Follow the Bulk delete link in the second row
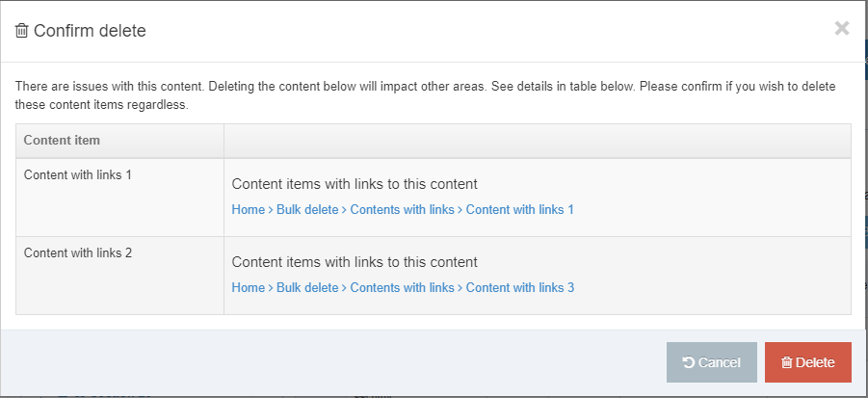 (307, 287)
